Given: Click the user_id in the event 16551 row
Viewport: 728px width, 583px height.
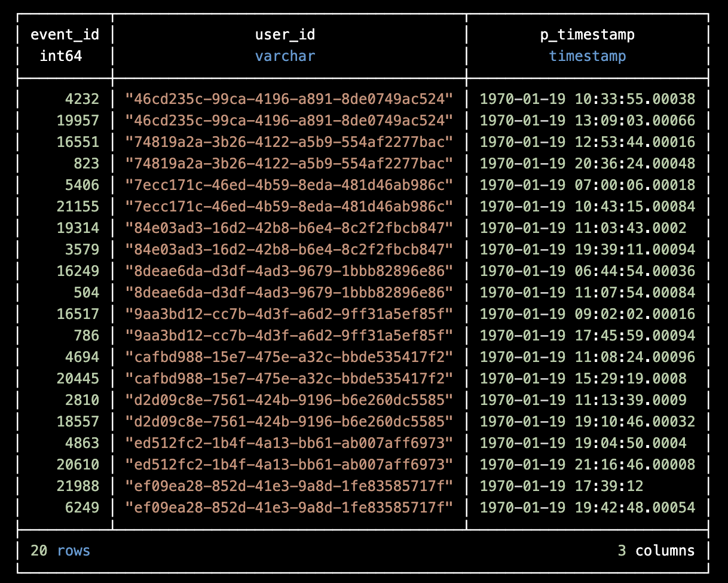Looking at the screenshot, I should click(289, 142).
